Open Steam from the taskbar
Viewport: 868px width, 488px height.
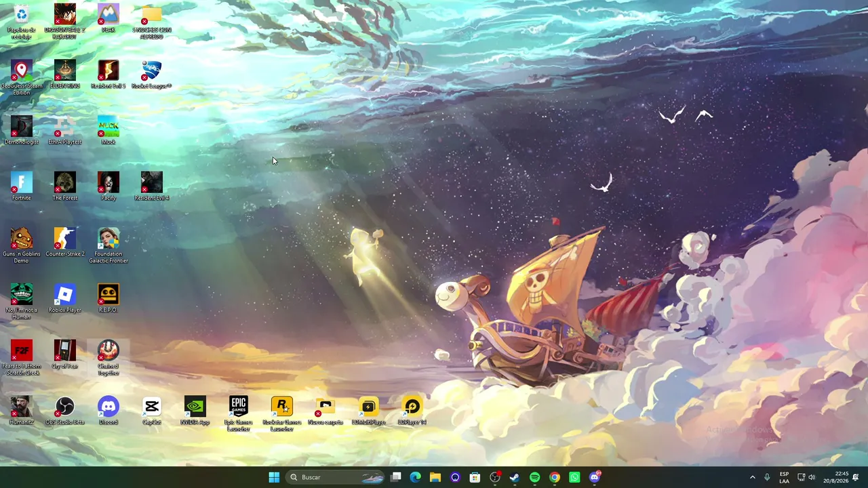(515, 477)
